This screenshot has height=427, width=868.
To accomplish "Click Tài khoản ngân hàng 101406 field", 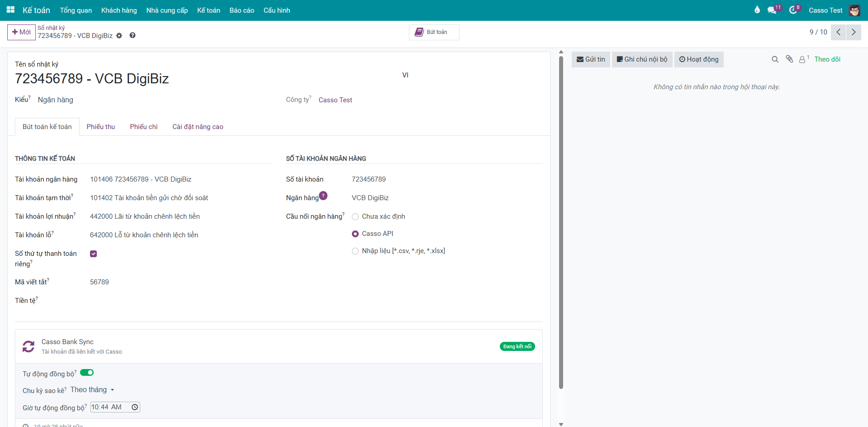I will (141, 179).
